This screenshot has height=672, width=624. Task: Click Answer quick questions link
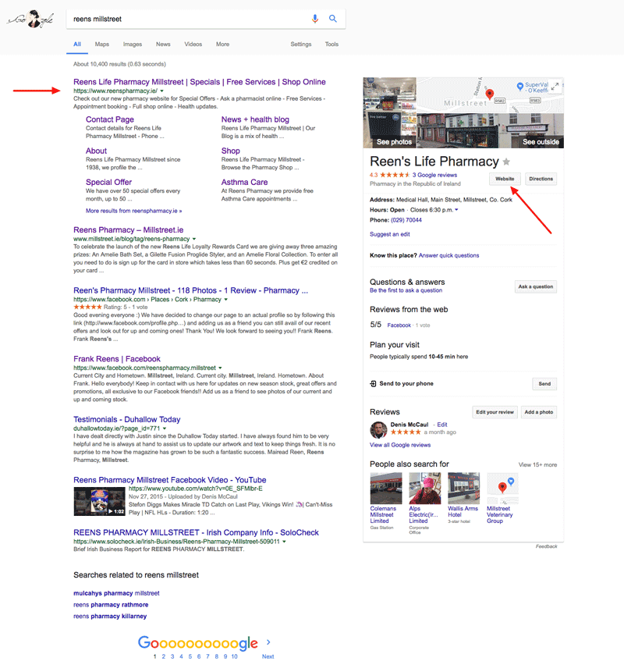(448, 255)
